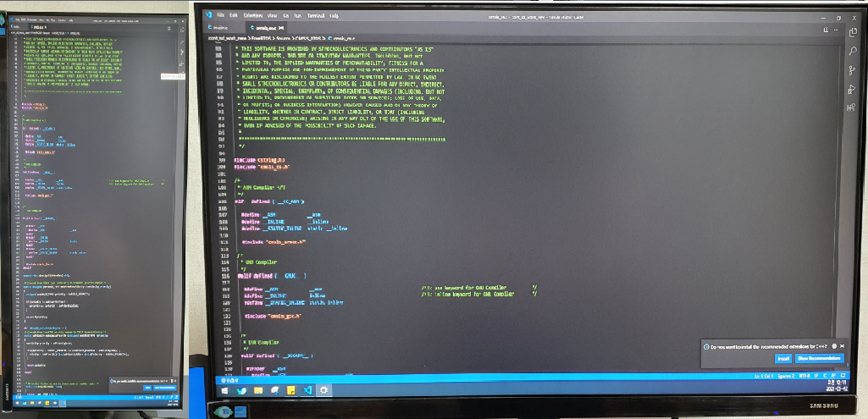868x419 pixels.
Task: Click the Show Recommendations button in the notification
Action: coord(820,358)
